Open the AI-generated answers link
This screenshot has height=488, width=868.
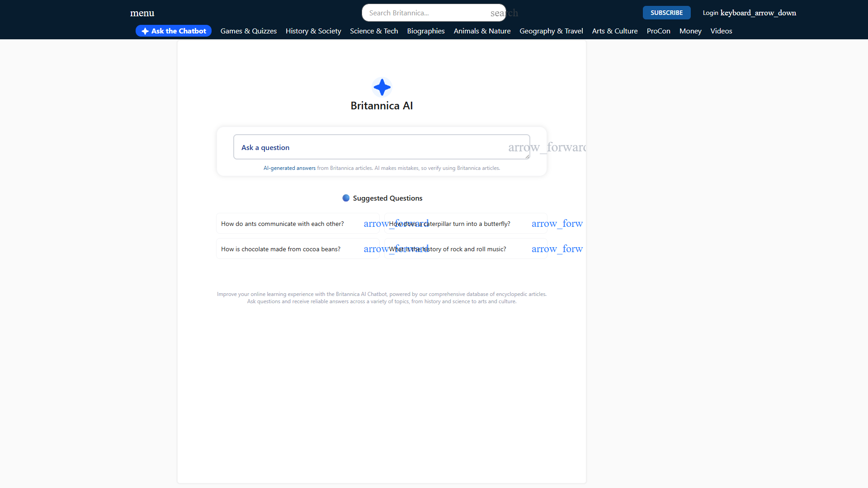point(289,168)
